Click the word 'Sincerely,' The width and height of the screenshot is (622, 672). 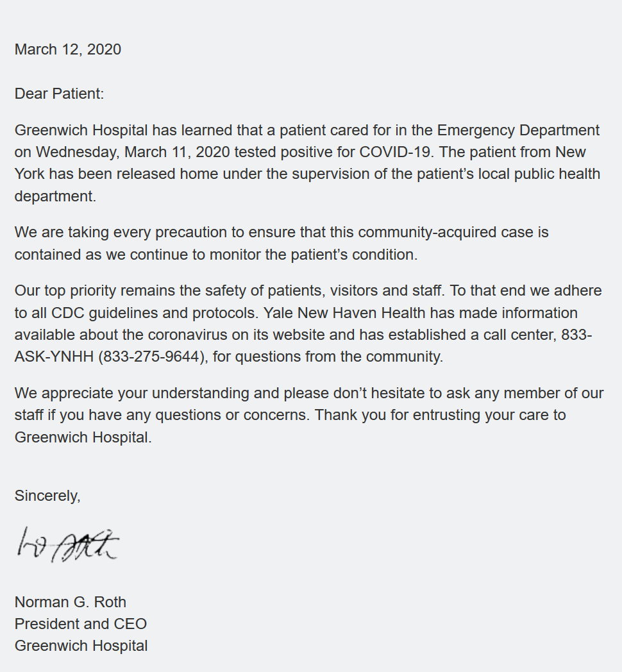(47, 496)
